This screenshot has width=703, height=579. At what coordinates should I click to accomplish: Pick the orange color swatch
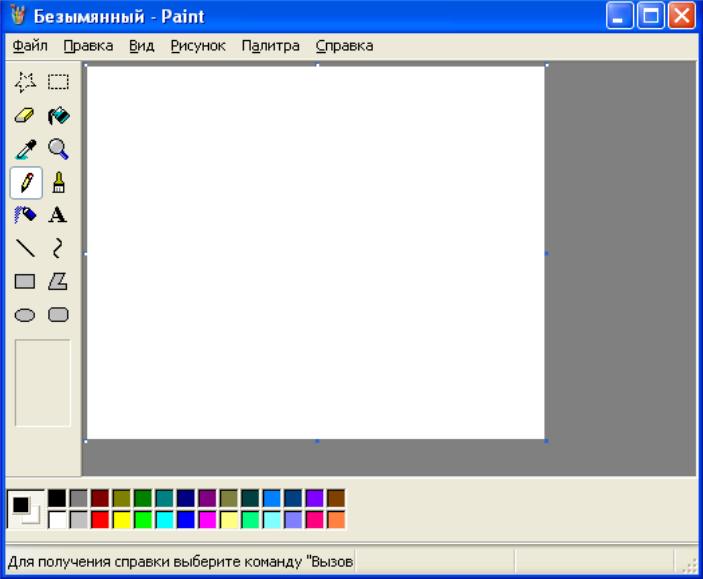[x=336, y=520]
